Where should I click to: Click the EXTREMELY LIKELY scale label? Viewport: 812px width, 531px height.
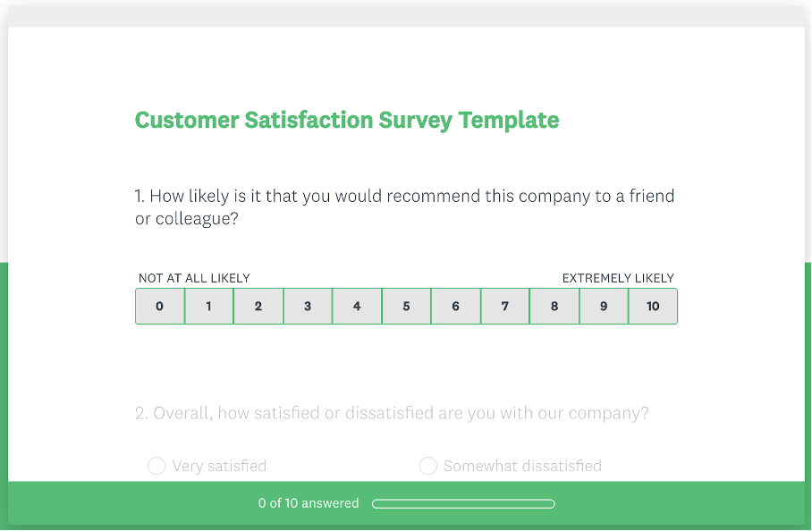click(x=618, y=278)
